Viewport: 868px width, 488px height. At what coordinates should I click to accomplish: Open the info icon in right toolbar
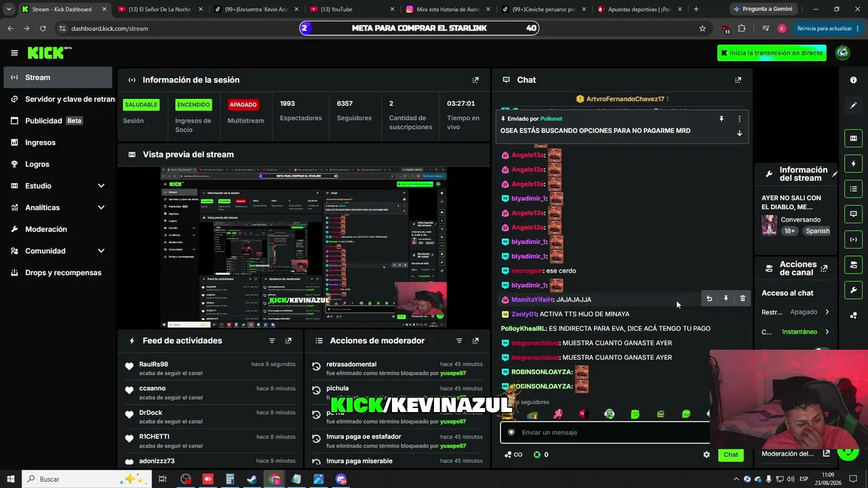(853, 80)
